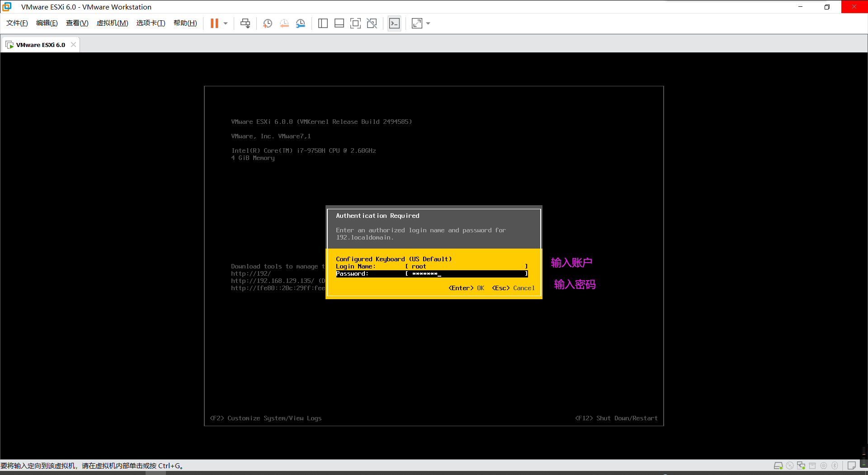Click the network adapter status icon
Image resolution: width=868 pixels, height=475 pixels.
(x=801, y=466)
